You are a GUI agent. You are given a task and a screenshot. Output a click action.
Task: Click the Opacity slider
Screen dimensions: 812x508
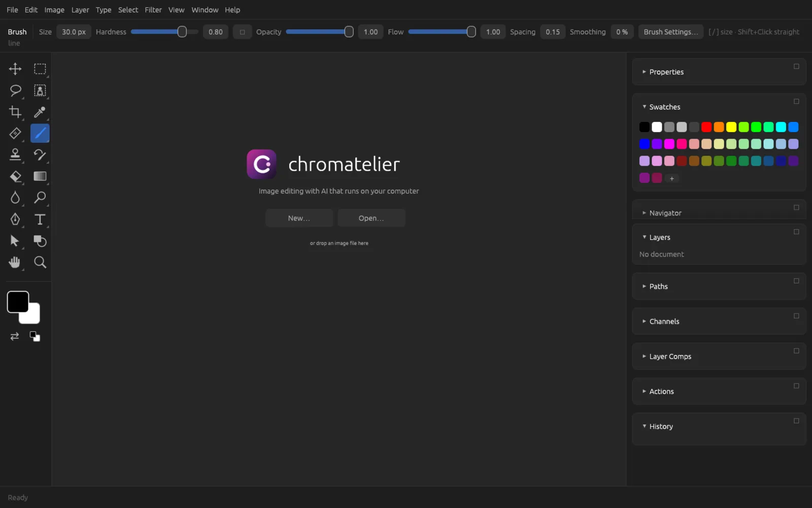320,32
